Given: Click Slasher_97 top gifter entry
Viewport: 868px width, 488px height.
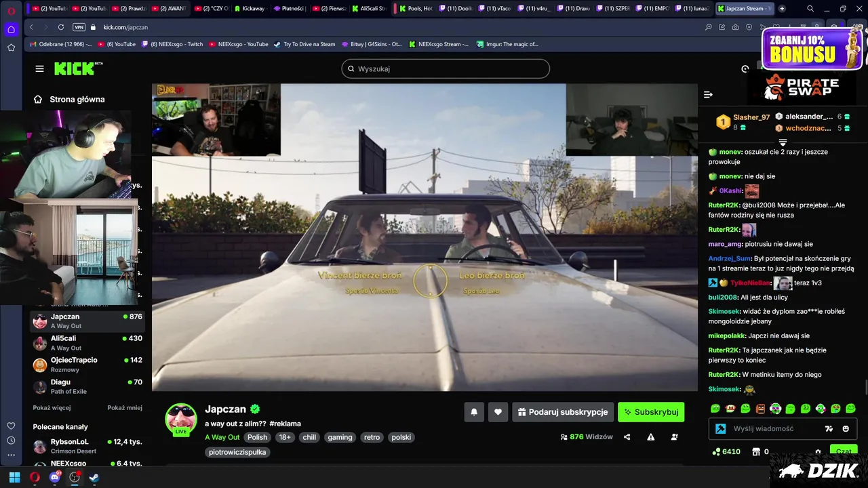Looking at the screenshot, I should click(x=743, y=122).
